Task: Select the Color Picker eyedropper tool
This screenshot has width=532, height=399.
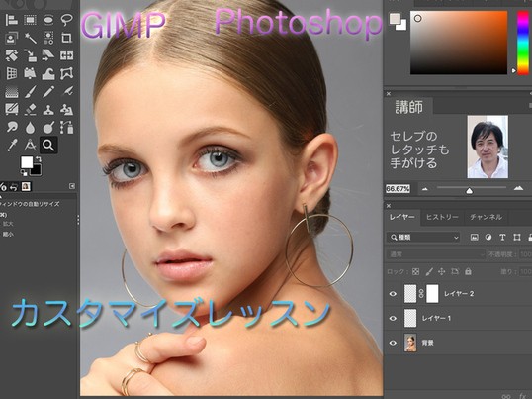Action: (12, 146)
